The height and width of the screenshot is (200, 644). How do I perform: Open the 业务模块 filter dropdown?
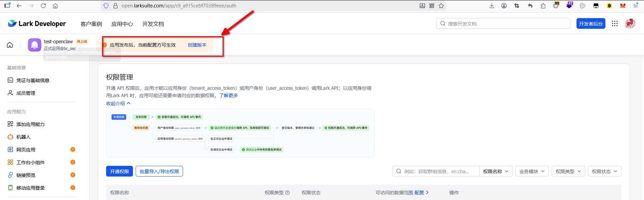(x=532, y=171)
